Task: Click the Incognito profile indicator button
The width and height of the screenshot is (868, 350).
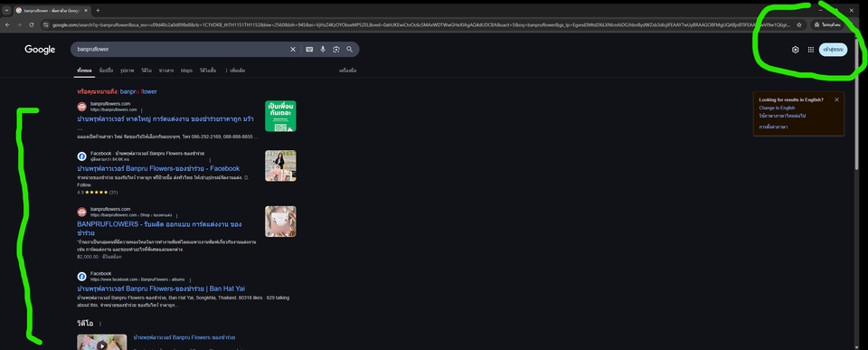Action: pyautogui.click(x=827, y=25)
